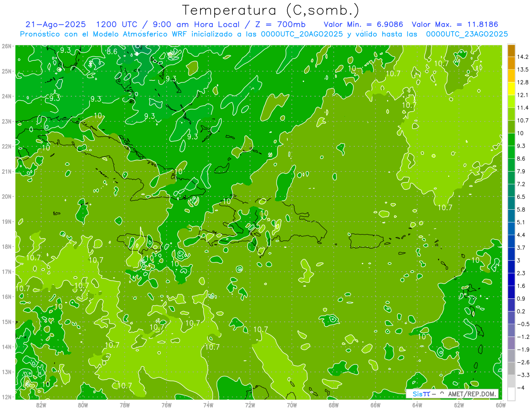
Task: Click the "21N" latitude axis label
Action: coord(6,172)
